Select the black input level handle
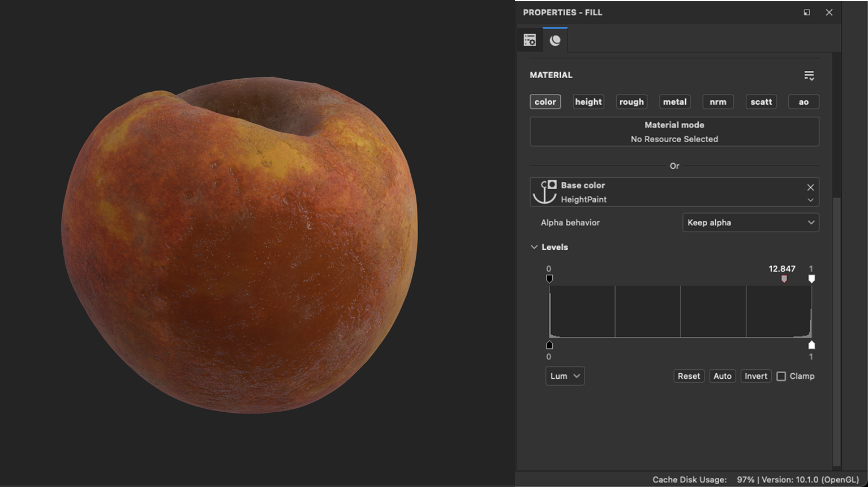Image resolution: width=868 pixels, height=487 pixels. click(549, 279)
